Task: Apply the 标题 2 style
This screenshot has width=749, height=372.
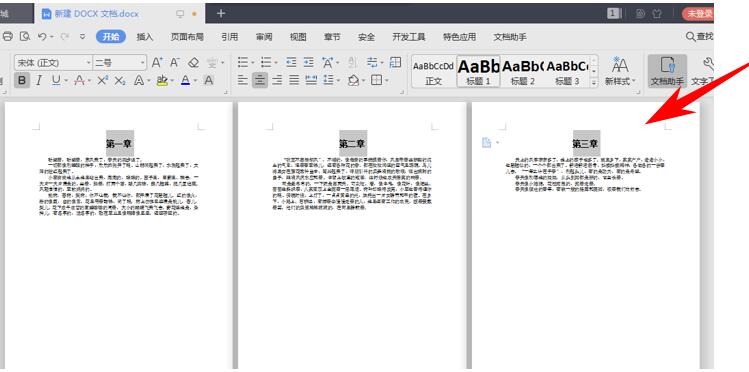Action: coord(523,71)
